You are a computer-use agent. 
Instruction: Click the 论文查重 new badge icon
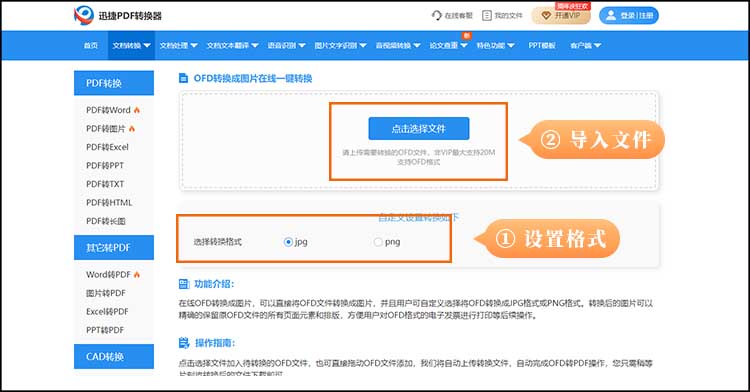[x=466, y=35]
